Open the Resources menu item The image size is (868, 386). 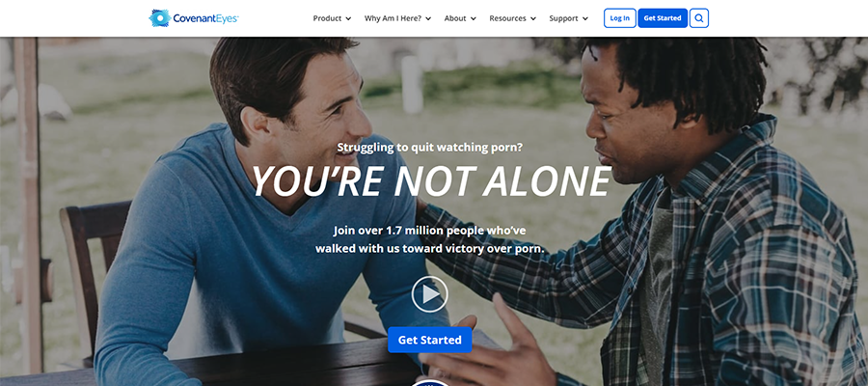[x=507, y=18]
